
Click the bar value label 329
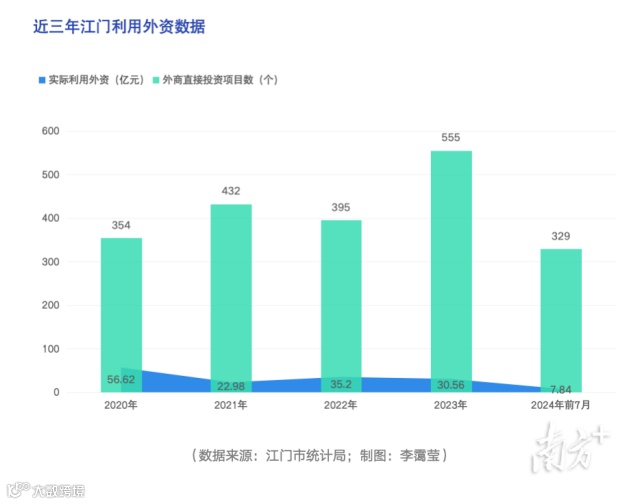pyautogui.click(x=561, y=236)
